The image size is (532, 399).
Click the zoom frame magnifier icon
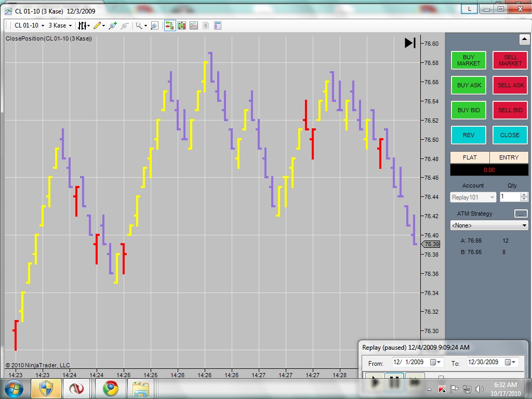coord(154,25)
